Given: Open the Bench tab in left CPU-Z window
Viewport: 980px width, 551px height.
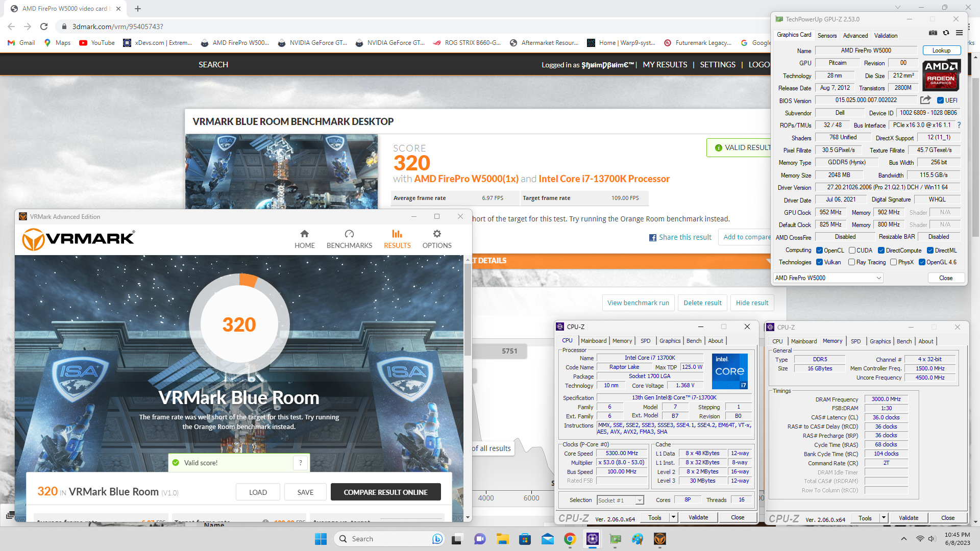Looking at the screenshot, I should pyautogui.click(x=694, y=341).
